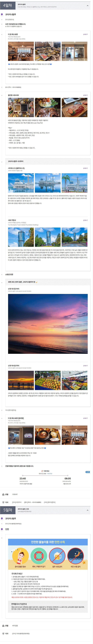
Task: Click the 4일차 식사 fork-knife icon
Action: [3, 502]
